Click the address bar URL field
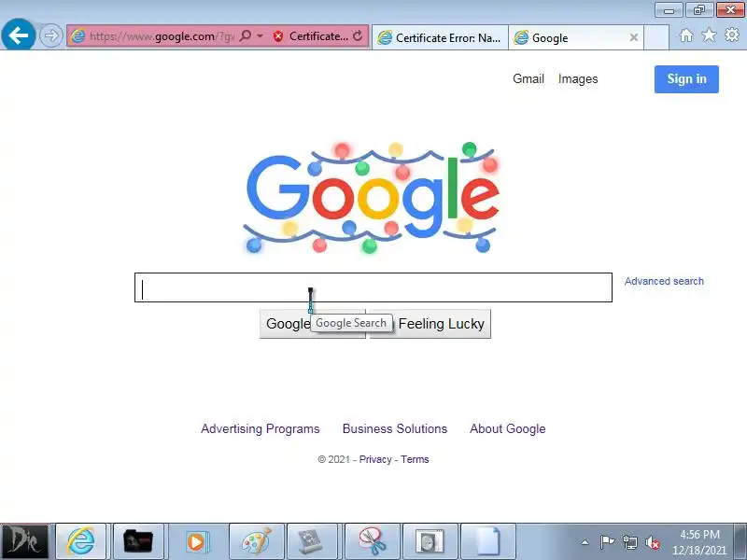The width and height of the screenshot is (747, 560). point(161,36)
